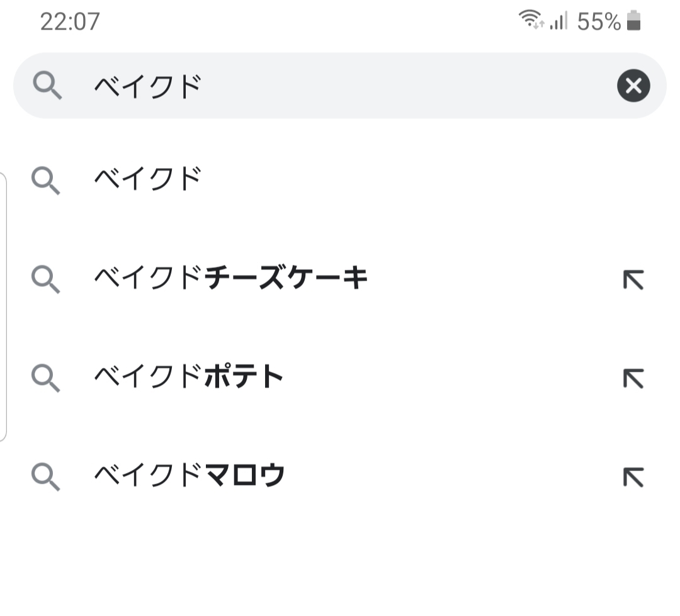Screen dimensions: 680x616
Task: Tap the Wi-Fi status icon
Action: (x=531, y=21)
